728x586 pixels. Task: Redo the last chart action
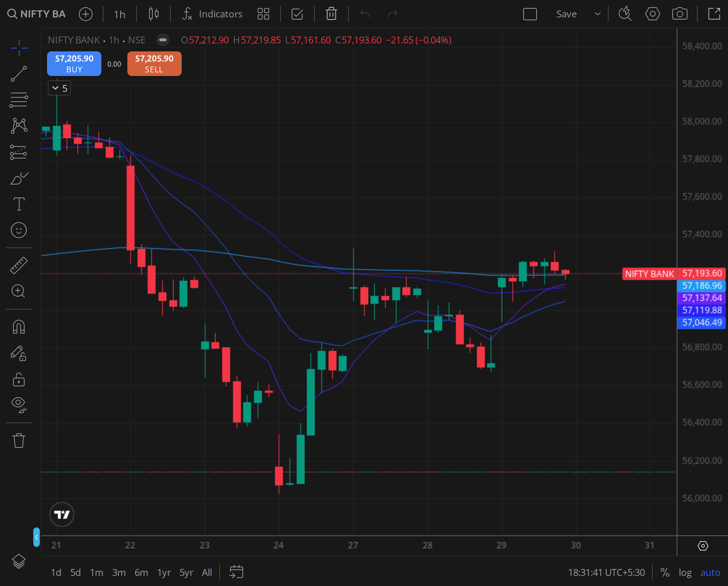pyautogui.click(x=392, y=14)
